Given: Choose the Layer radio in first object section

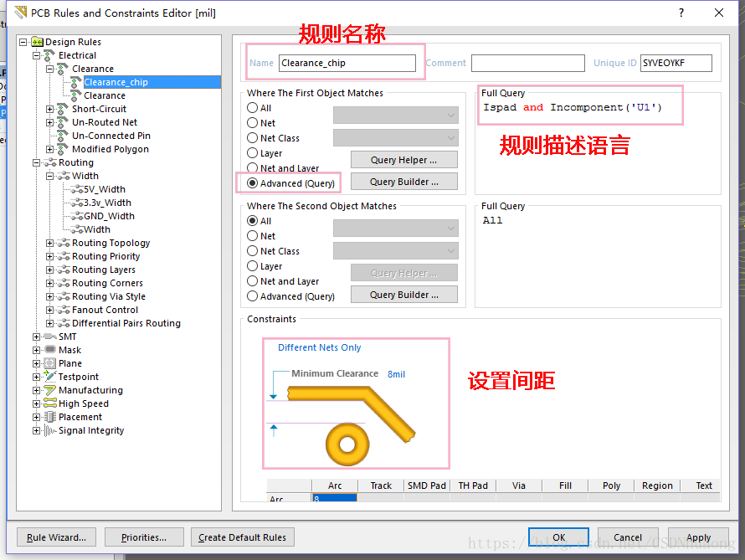Looking at the screenshot, I should (x=253, y=153).
